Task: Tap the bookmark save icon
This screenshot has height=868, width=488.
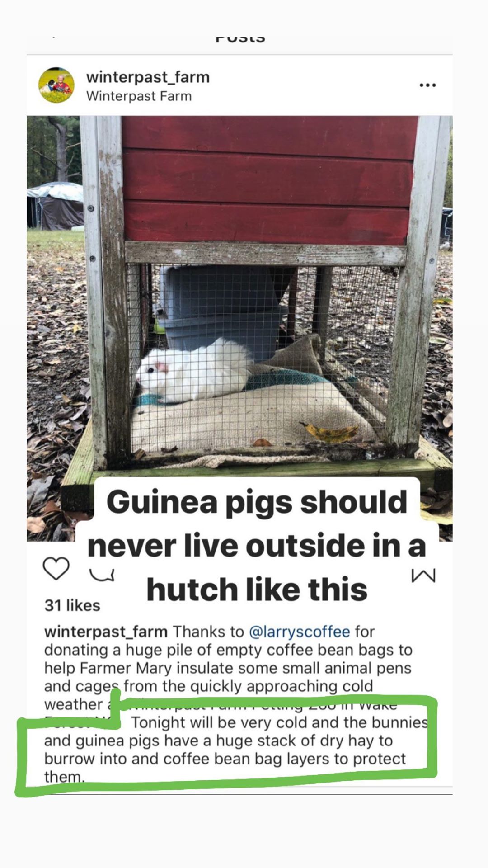Action: (x=423, y=576)
